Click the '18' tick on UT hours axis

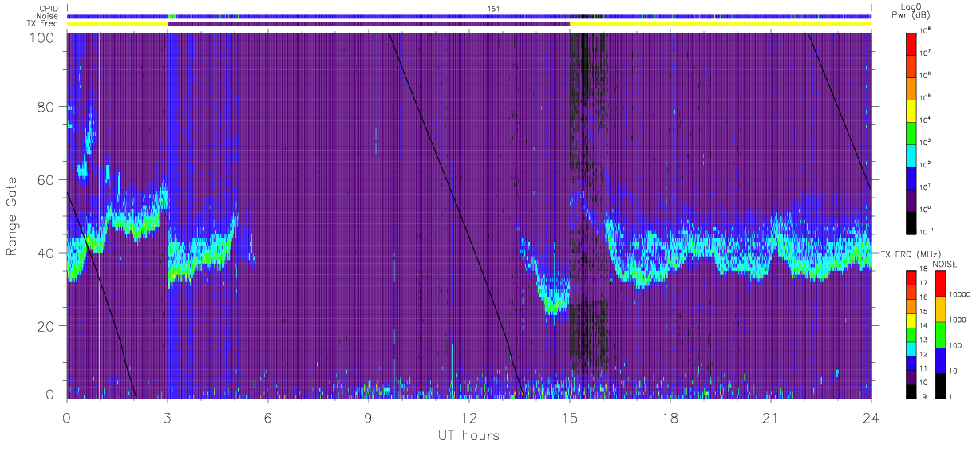coord(670,418)
